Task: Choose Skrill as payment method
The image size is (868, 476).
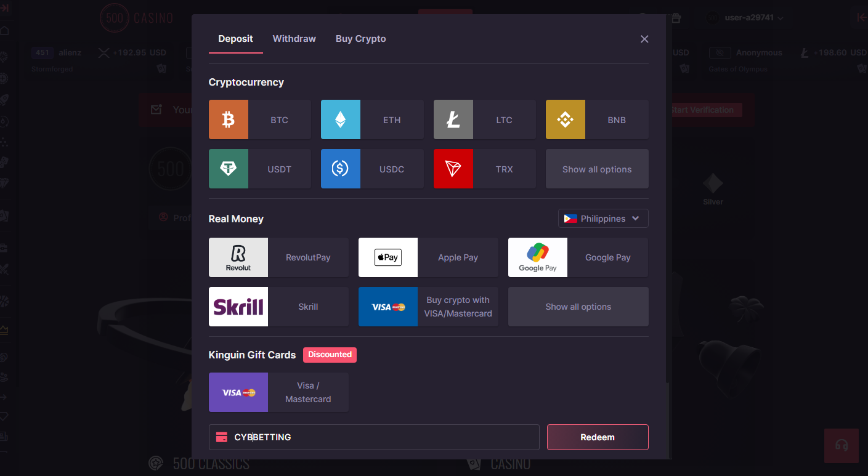Action: (x=278, y=307)
